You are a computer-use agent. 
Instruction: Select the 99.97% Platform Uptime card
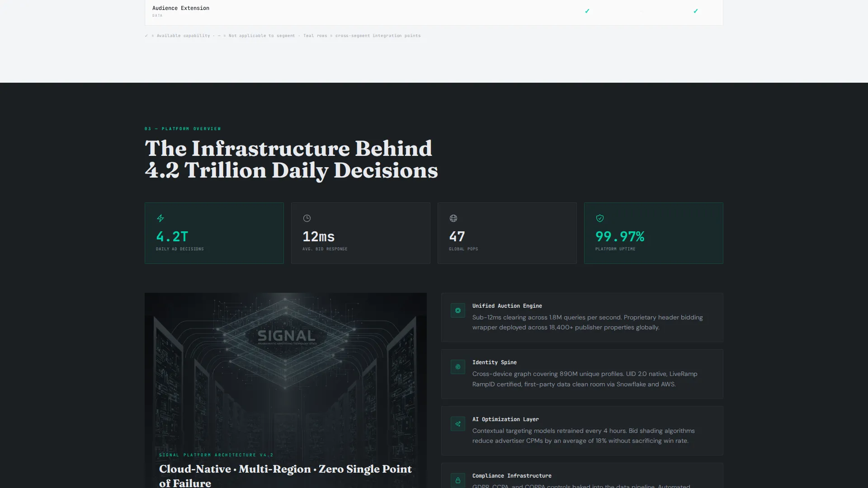[x=654, y=233]
